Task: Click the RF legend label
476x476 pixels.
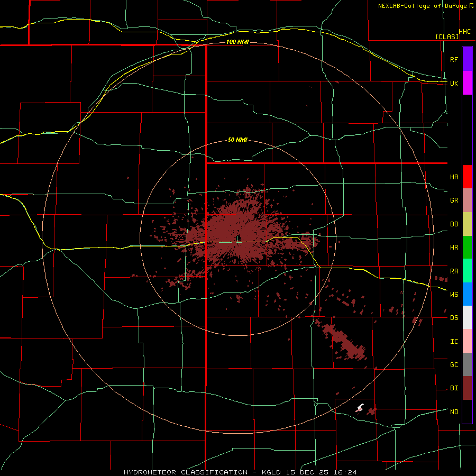Action: click(x=454, y=59)
